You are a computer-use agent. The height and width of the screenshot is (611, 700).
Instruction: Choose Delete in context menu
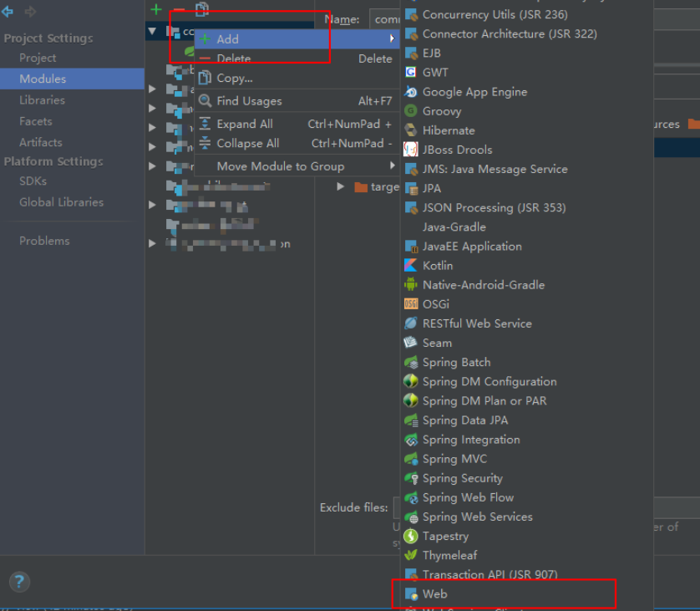[x=297, y=59]
